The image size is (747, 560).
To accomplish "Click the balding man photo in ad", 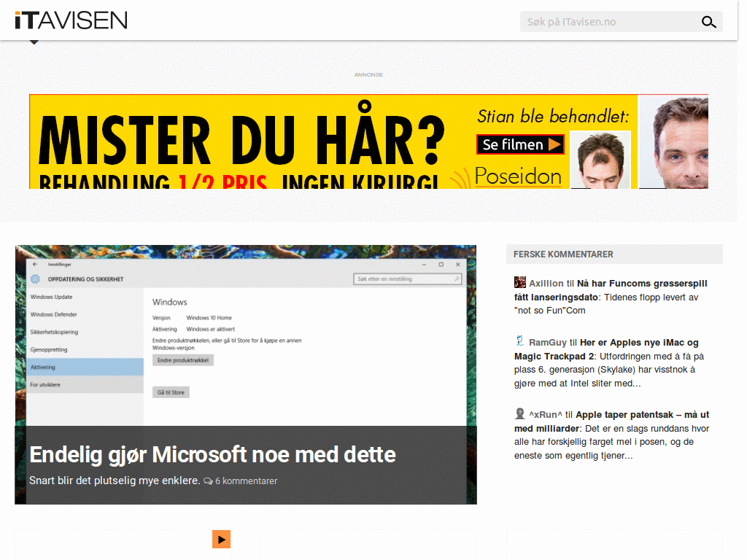I will click(600, 160).
